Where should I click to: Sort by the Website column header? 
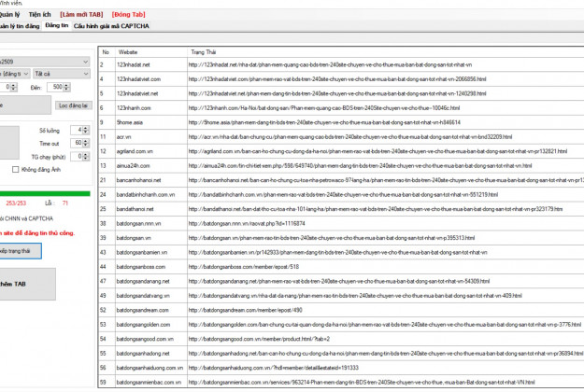pyautogui.click(x=151, y=52)
